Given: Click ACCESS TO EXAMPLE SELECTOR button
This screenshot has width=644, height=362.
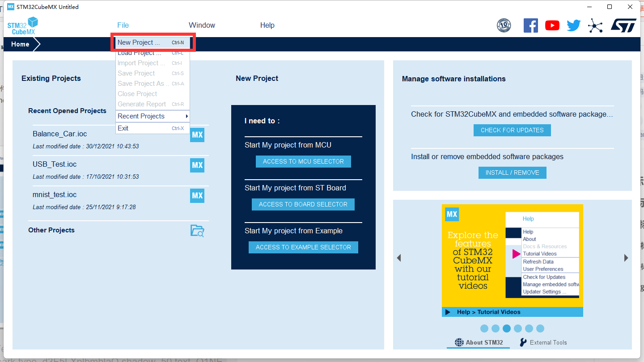Looking at the screenshot, I should coord(303,247).
